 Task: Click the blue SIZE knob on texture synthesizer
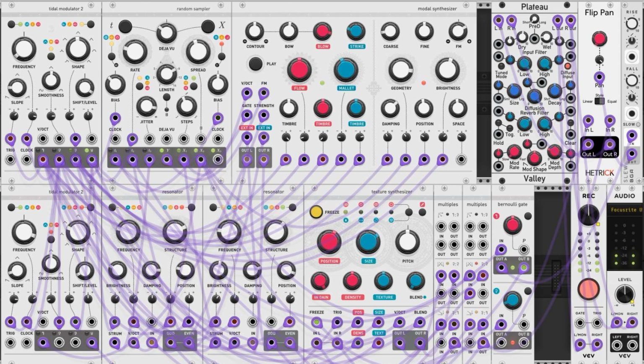(368, 242)
